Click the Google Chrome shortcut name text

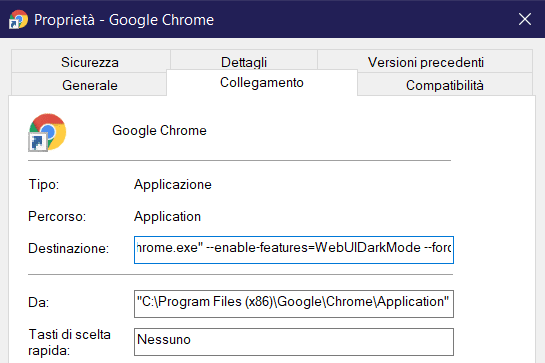159,131
